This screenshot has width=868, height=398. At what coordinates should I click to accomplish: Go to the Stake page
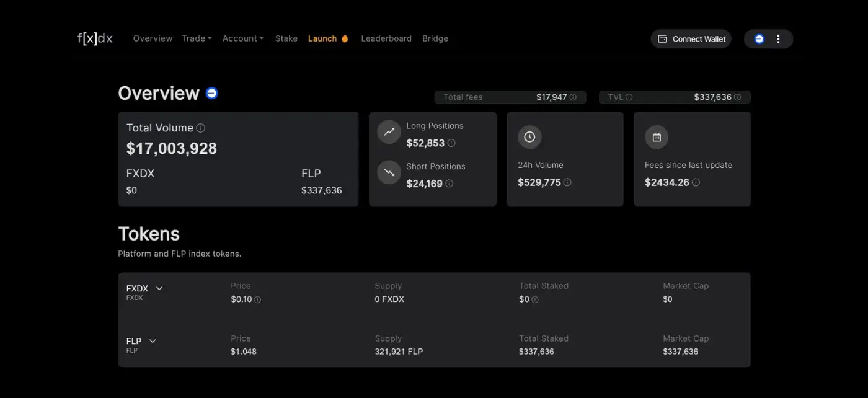pyautogui.click(x=286, y=38)
